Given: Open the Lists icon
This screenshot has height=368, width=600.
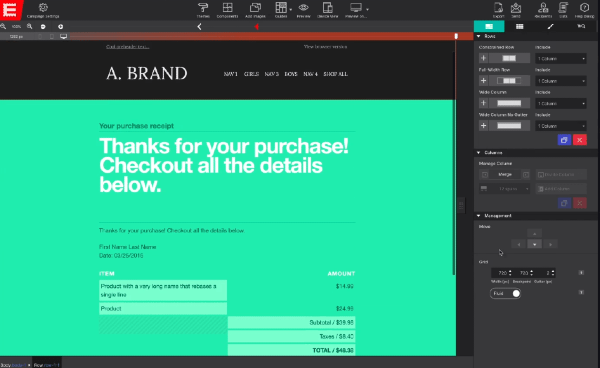Looking at the screenshot, I should (563, 7).
